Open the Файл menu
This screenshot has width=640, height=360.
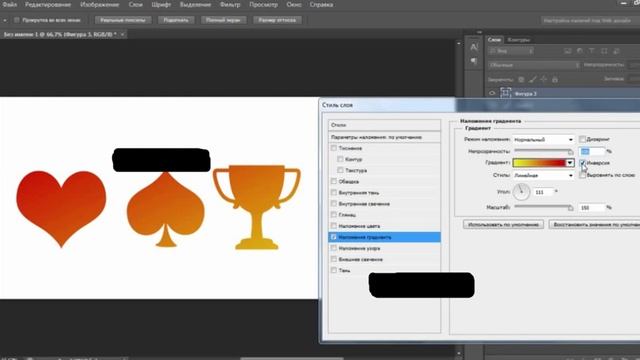coord(9,5)
